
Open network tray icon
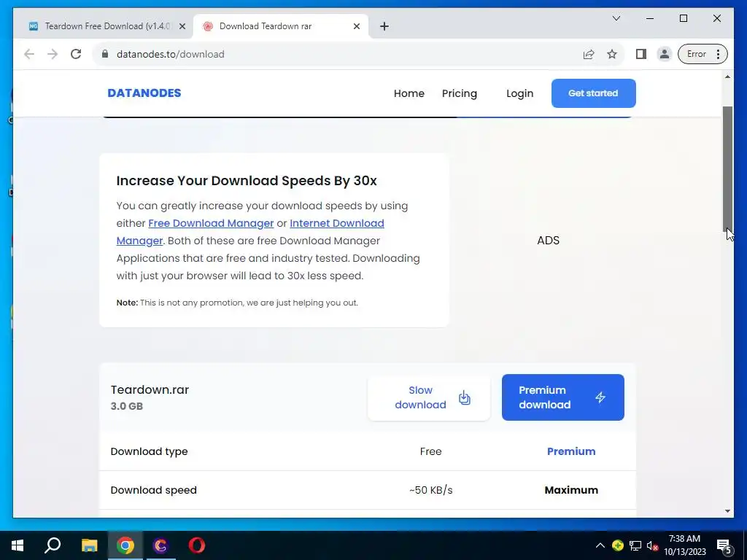click(x=635, y=545)
